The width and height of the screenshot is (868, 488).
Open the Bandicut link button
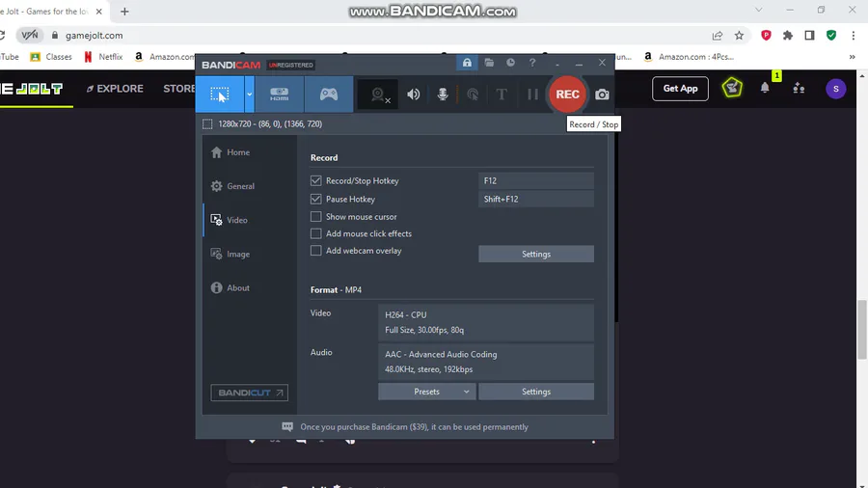tap(249, 393)
